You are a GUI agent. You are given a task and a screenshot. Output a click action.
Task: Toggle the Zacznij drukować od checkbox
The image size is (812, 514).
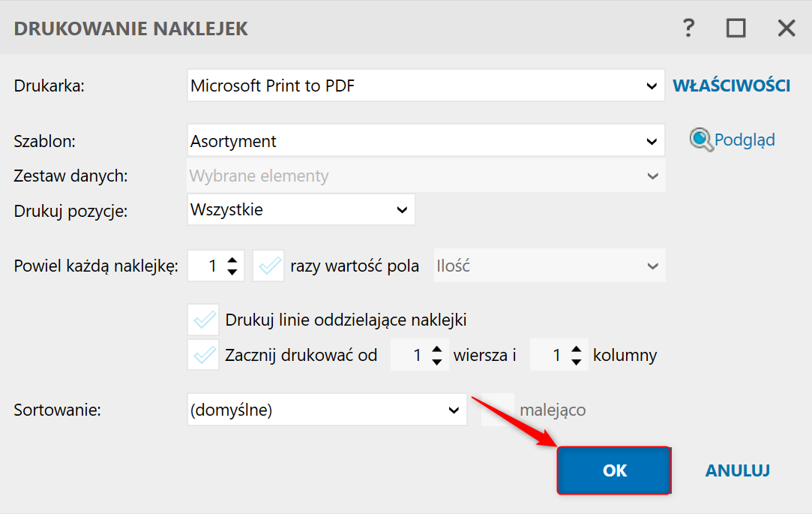coord(203,355)
